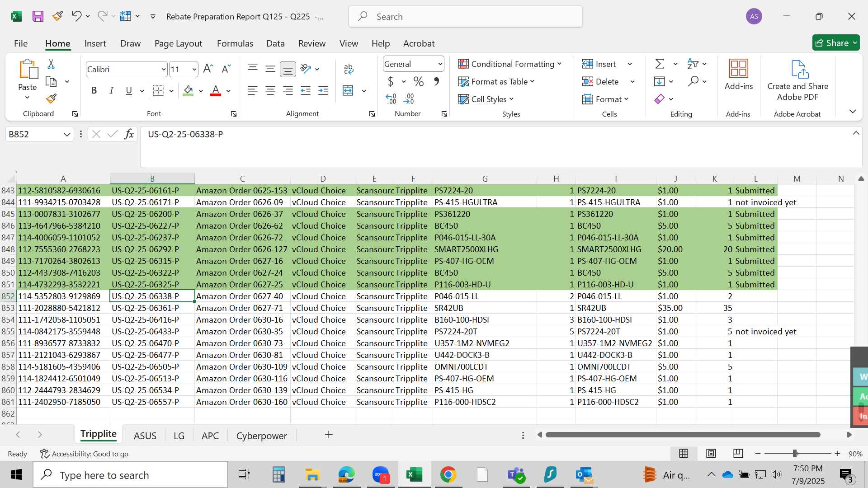Open the Insert ribbon tab

click(95, 43)
